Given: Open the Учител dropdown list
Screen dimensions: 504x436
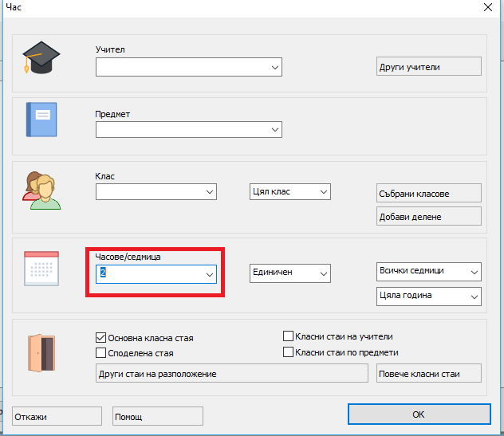Looking at the screenshot, I should [x=275, y=69].
